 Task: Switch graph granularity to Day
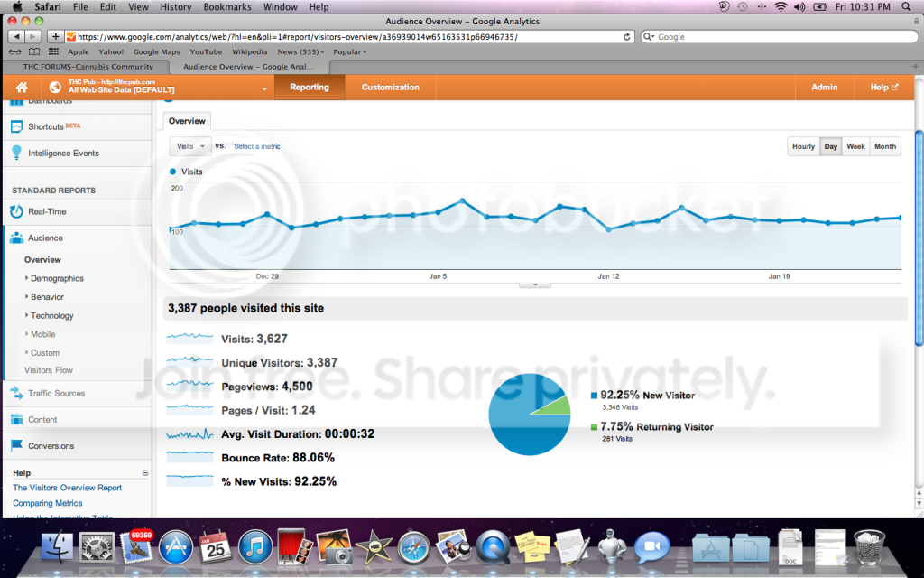click(831, 146)
